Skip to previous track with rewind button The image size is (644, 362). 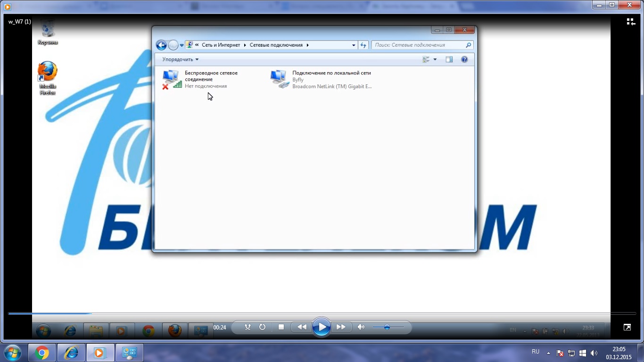302,327
